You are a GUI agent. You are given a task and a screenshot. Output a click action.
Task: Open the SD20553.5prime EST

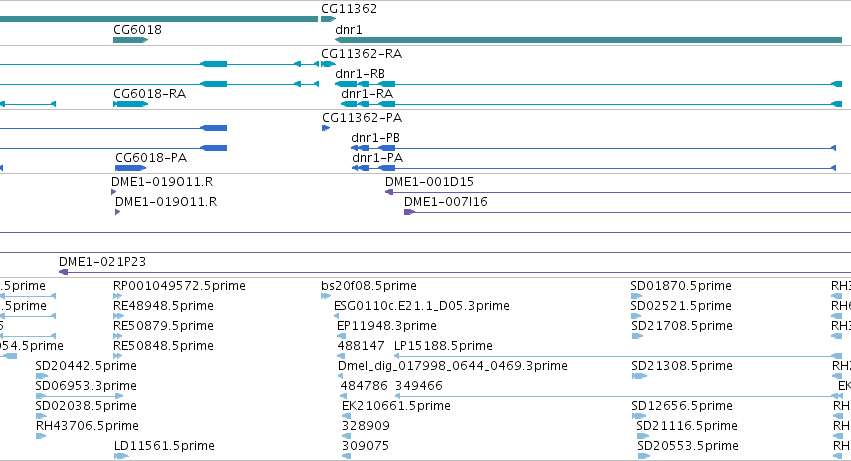(x=643, y=456)
